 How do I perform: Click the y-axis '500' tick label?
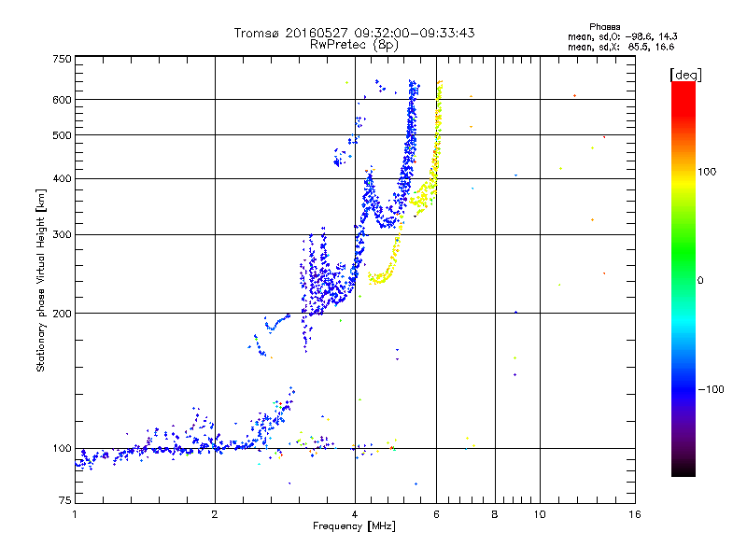coord(62,135)
